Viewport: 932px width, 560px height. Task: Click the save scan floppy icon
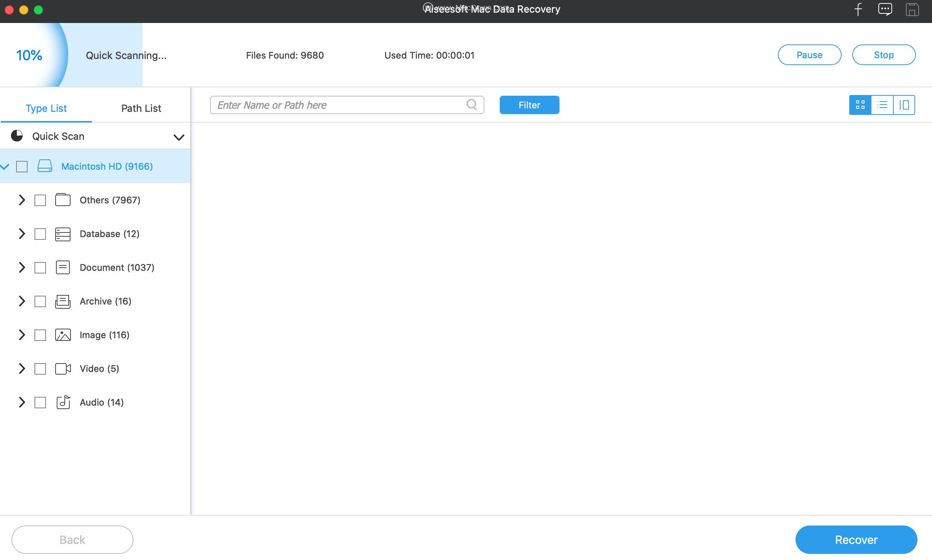(912, 9)
